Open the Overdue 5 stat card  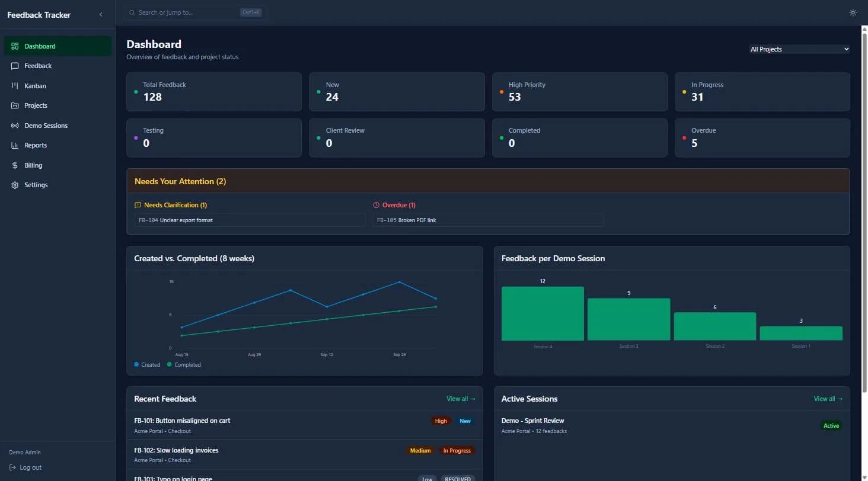pos(762,138)
